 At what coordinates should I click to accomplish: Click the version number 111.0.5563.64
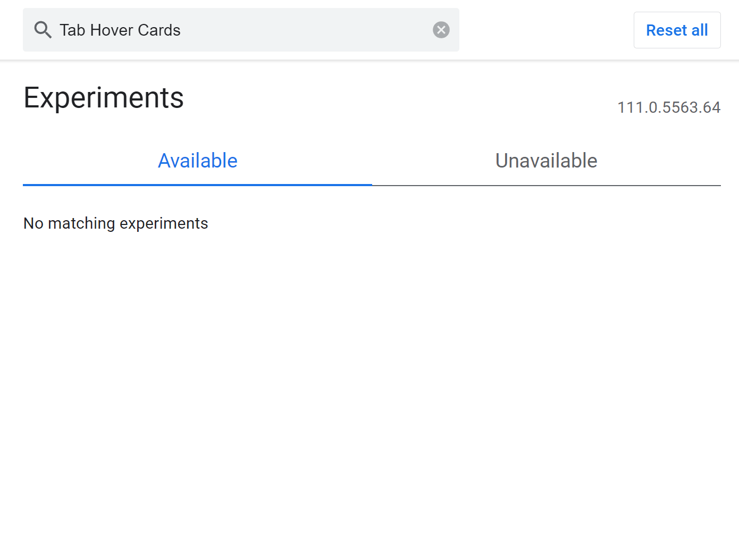(x=668, y=107)
